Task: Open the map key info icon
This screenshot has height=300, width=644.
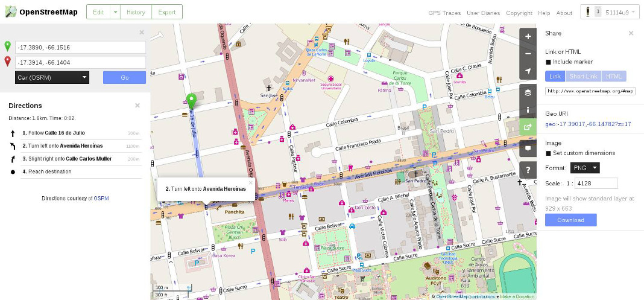Action: click(528, 110)
